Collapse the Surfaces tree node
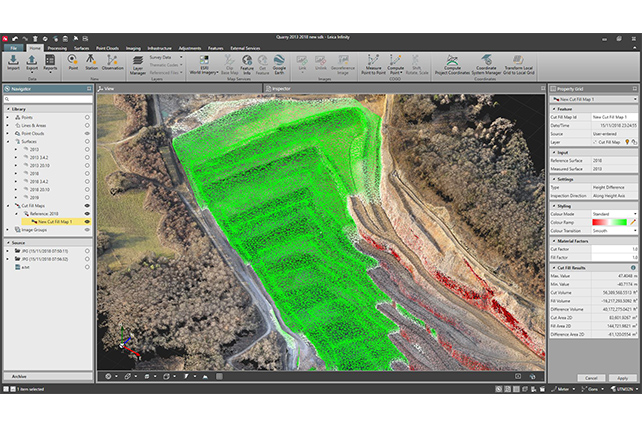The width and height of the screenshot is (642, 428). [x=8, y=140]
